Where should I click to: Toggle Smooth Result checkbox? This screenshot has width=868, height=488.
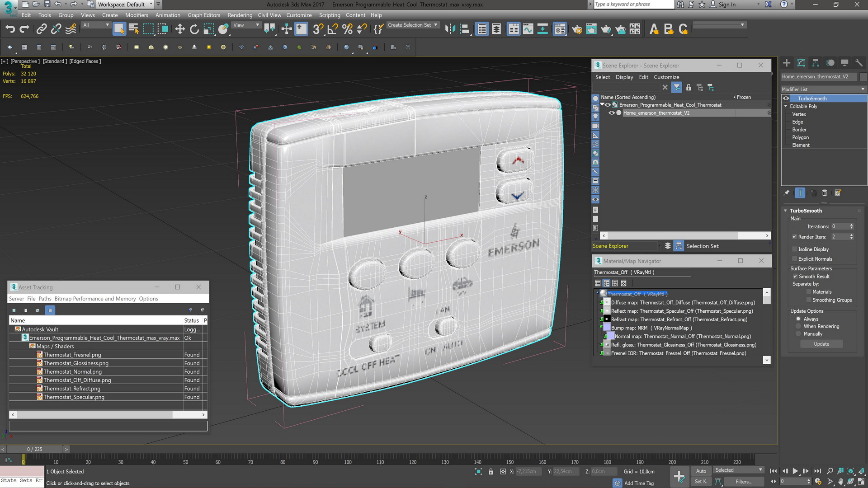click(x=795, y=277)
